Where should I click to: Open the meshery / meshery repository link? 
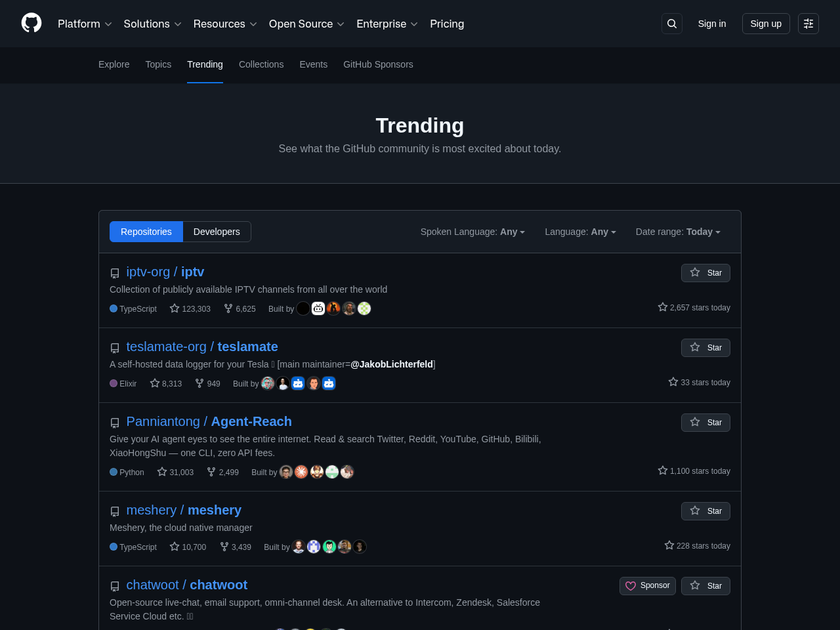184,510
